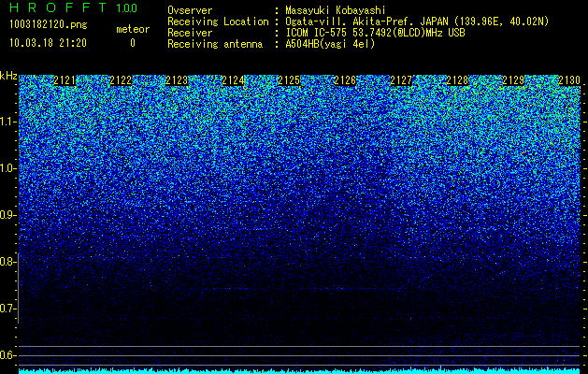Viewport: 588px width, 374px height.
Task: Click antenna value A504HB(yagi 4el)
Action: [330, 44]
